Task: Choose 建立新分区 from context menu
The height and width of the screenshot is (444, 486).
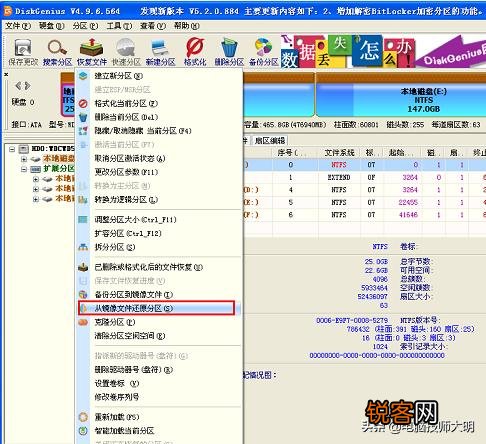Action: [159, 76]
